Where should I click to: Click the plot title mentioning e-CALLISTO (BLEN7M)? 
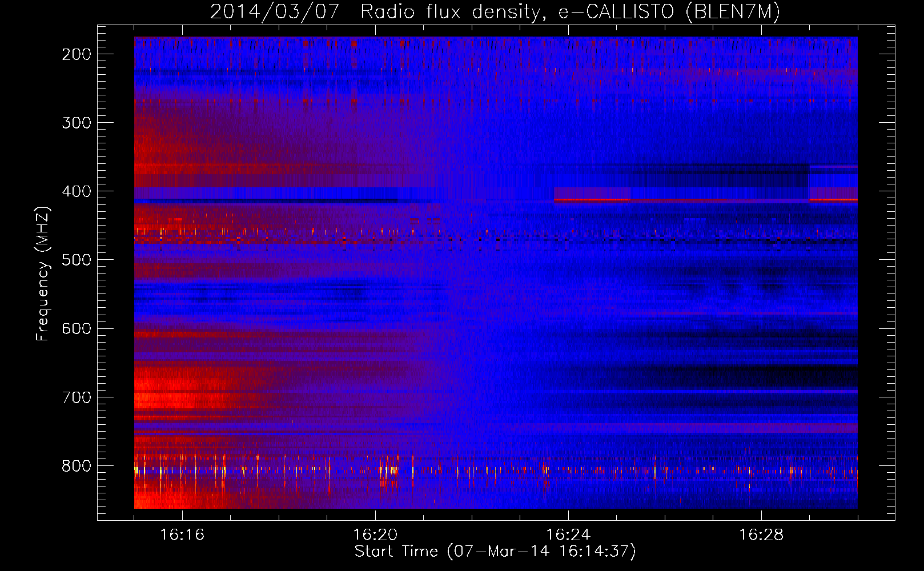pos(495,12)
